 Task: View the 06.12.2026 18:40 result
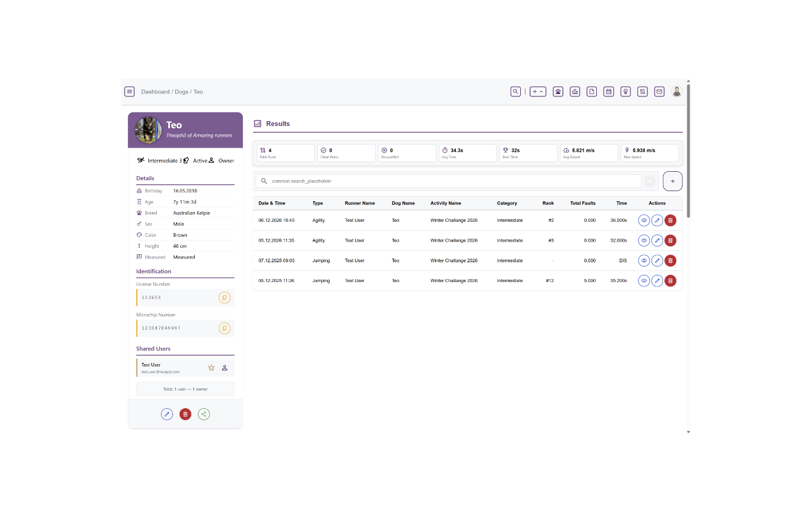tap(644, 221)
